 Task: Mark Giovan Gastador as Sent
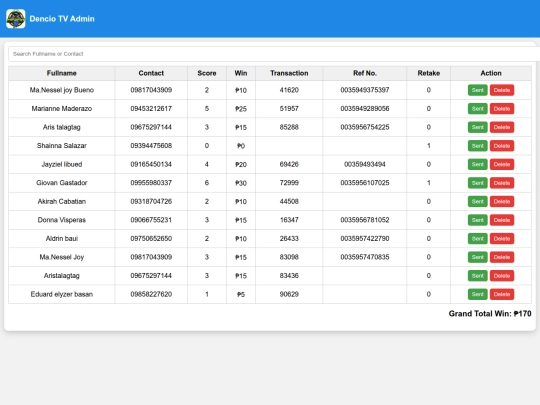pyautogui.click(x=477, y=183)
